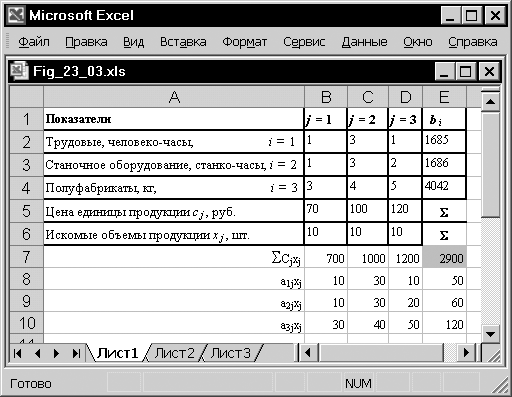Select the Искомые объемы продукции cell

click(x=174, y=234)
